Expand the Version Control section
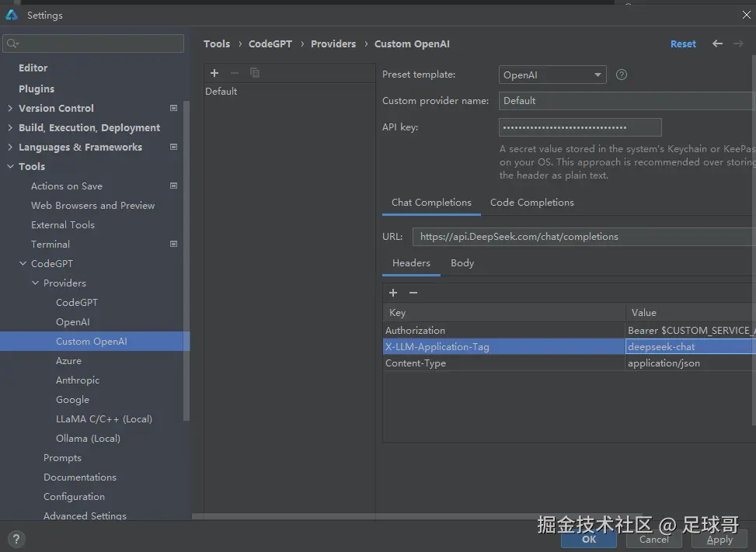 (10, 109)
